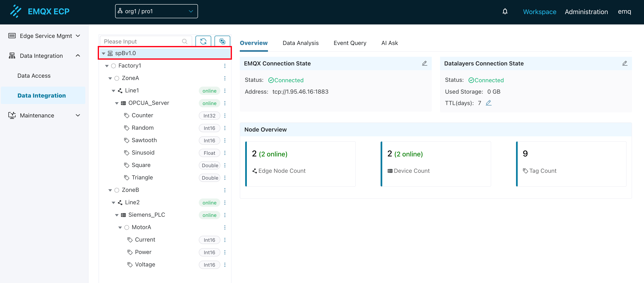Image resolution: width=644 pixels, height=283 pixels.
Task: Click the copy icon button beside refresh
Action: pyautogui.click(x=222, y=41)
